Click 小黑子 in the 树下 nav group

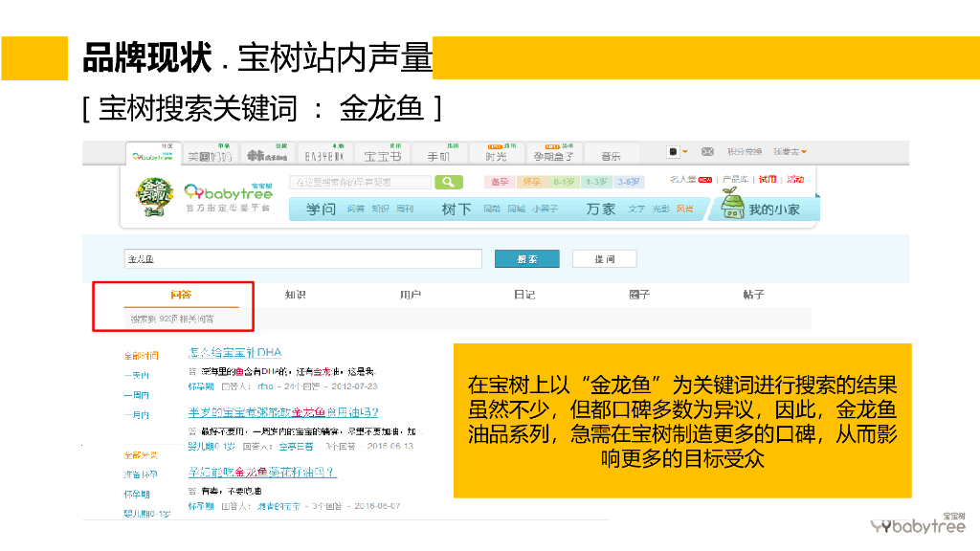545,209
